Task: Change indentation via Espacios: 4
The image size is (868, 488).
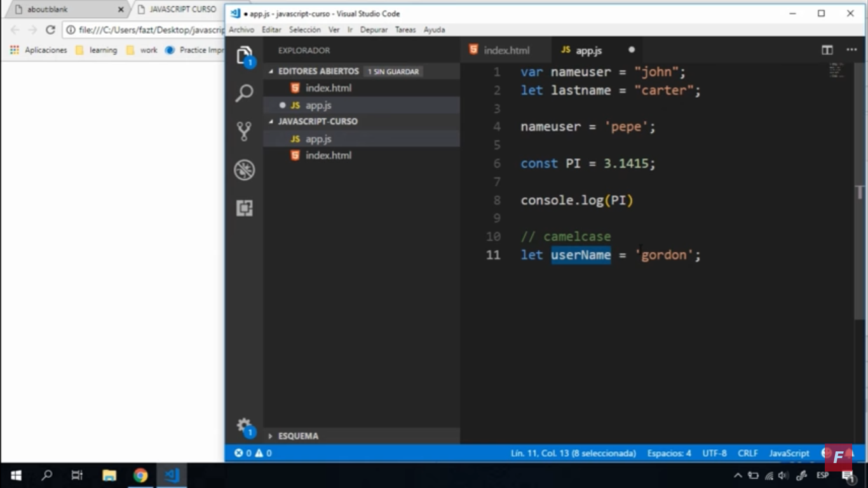Action: 669,453
